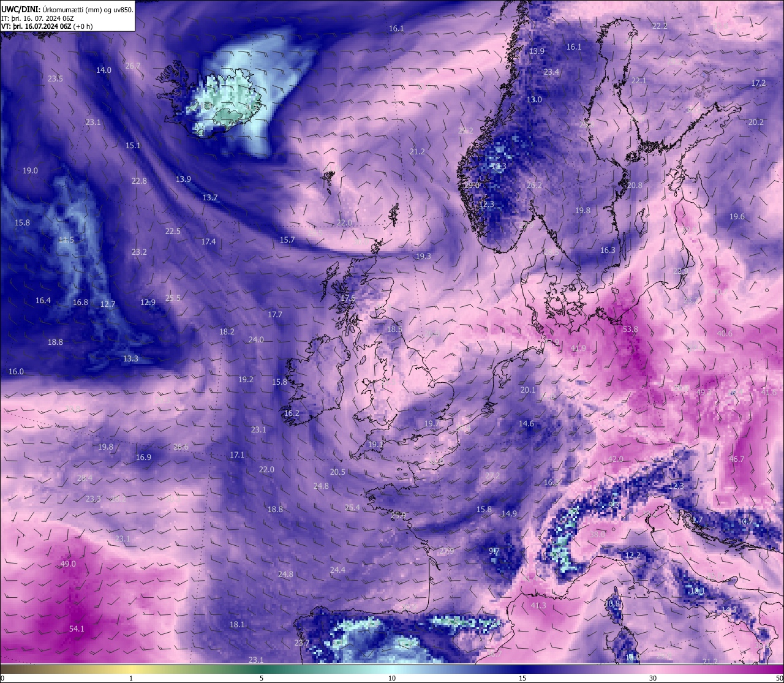
Task: Click the 19.0 value on the map
Action: tap(30, 170)
